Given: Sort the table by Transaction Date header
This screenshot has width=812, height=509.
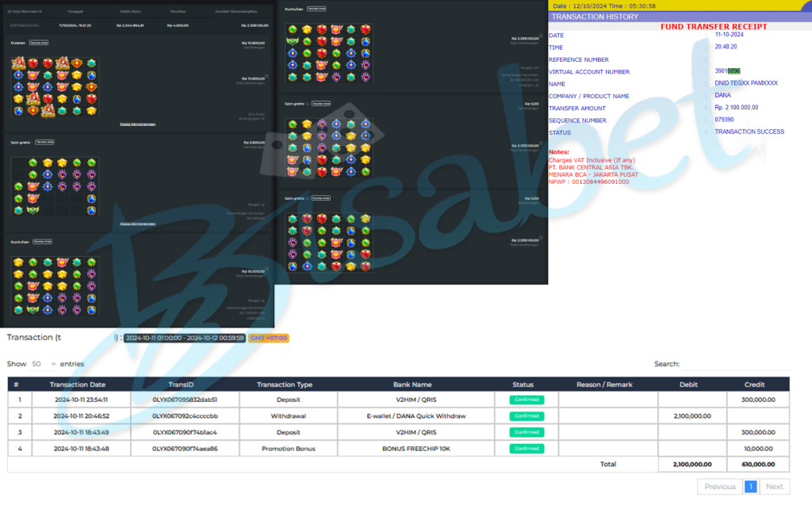Looking at the screenshot, I should [x=78, y=385].
